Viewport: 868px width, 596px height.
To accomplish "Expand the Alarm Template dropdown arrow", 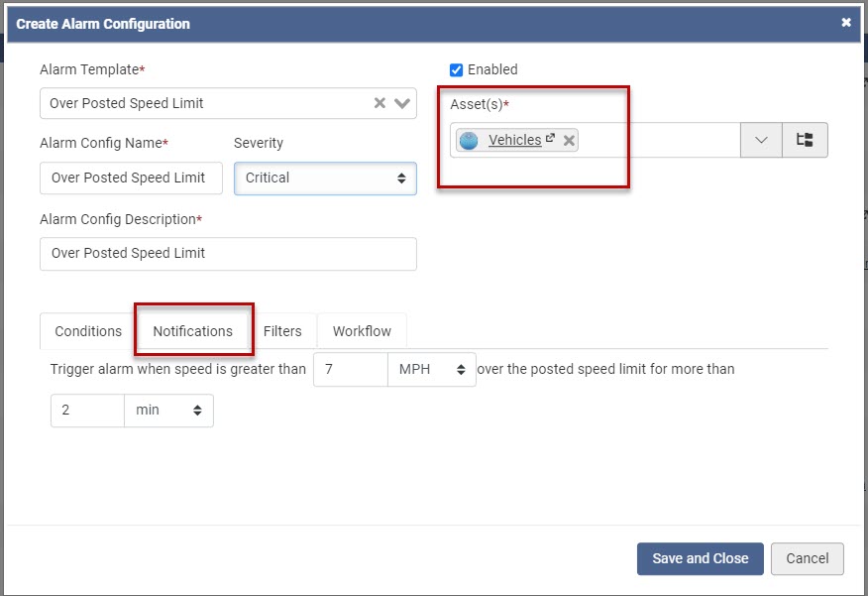I will click(x=402, y=103).
